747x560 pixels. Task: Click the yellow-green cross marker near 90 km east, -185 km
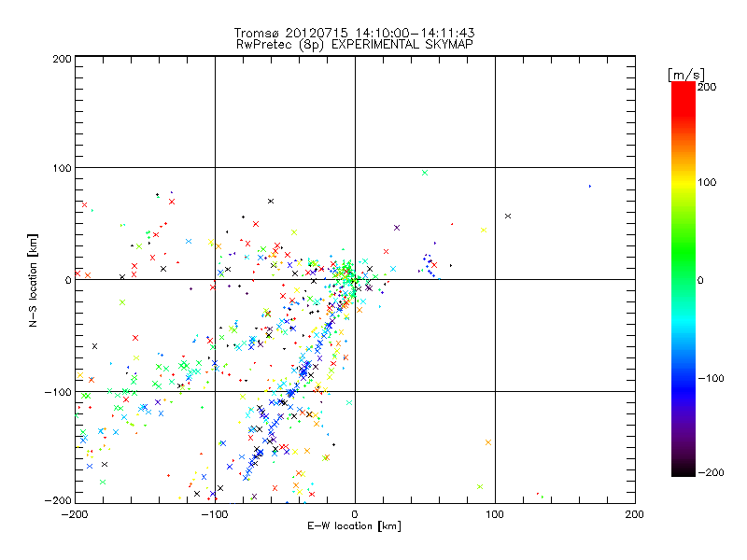tap(480, 486)
